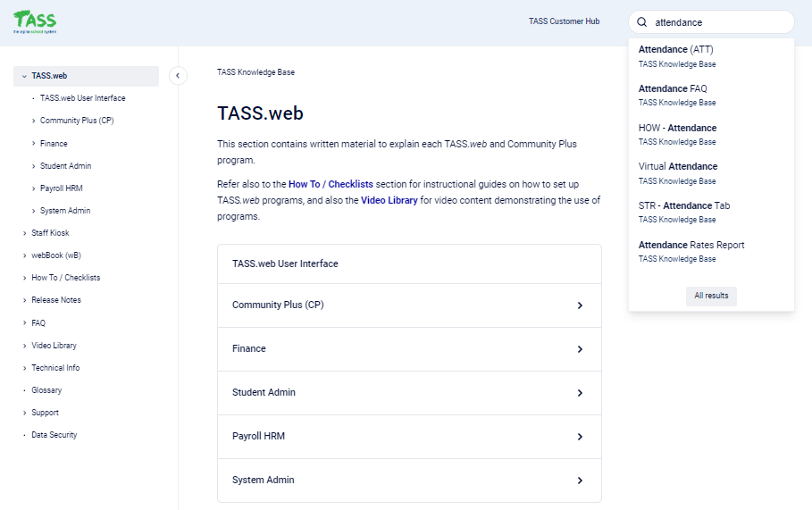The width and height of the screenshot is (812, 510).
Task: Select Attendance (ATT) search suggestion
Action: [x=675, y=50]
